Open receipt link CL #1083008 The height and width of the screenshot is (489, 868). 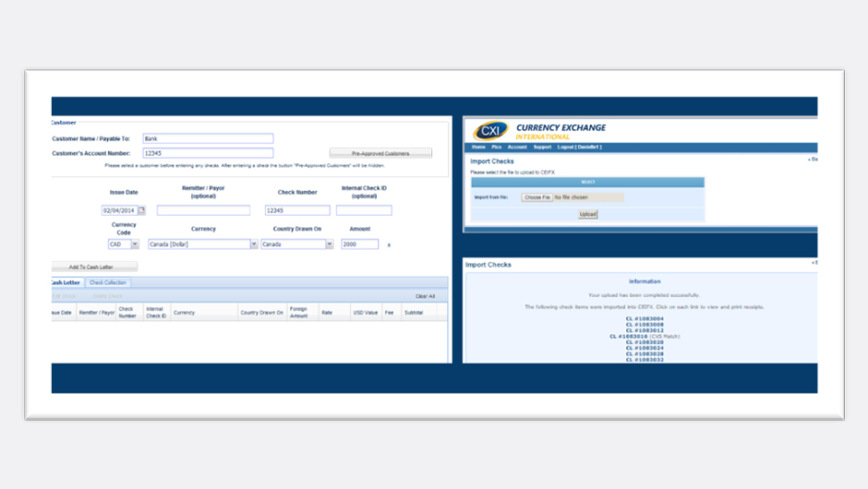pyautogui.click(x=645, y=325)
